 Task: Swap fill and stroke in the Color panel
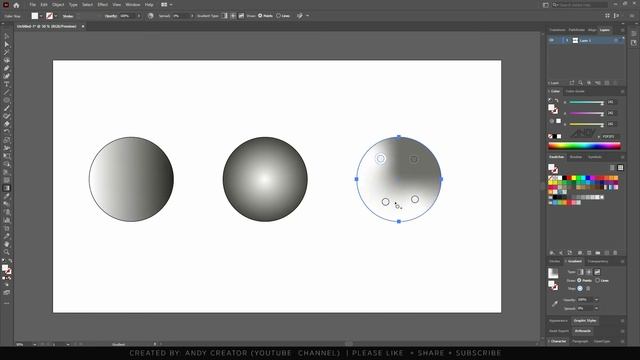click(x=557, y=101)
